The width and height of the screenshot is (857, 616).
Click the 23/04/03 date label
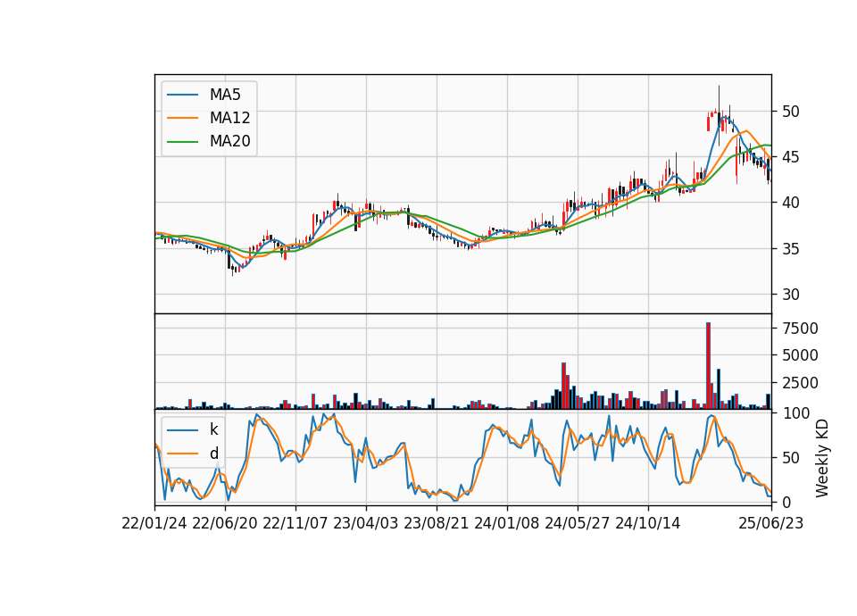tap(366, 524)
